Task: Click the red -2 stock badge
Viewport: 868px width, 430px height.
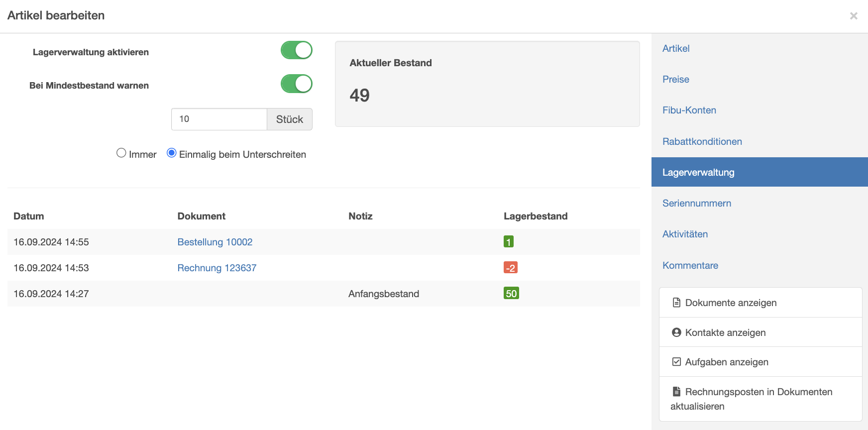Action: (511, 268)
